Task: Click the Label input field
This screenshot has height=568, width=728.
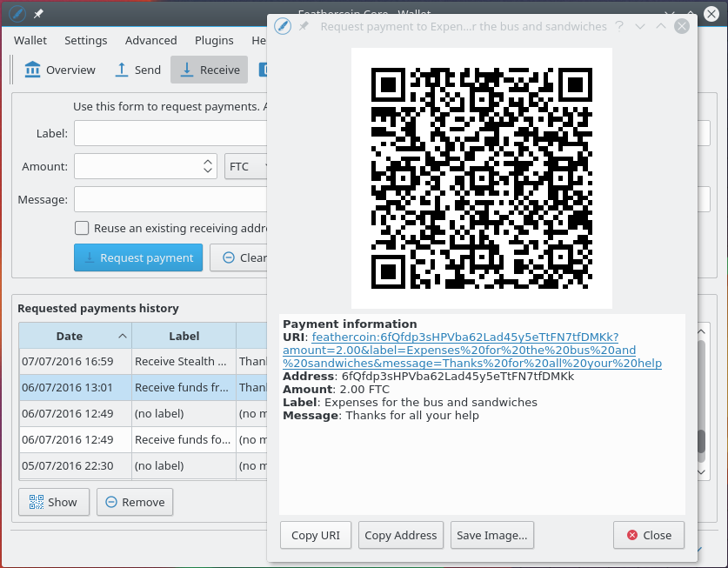Action: click(x=170, y=133)
